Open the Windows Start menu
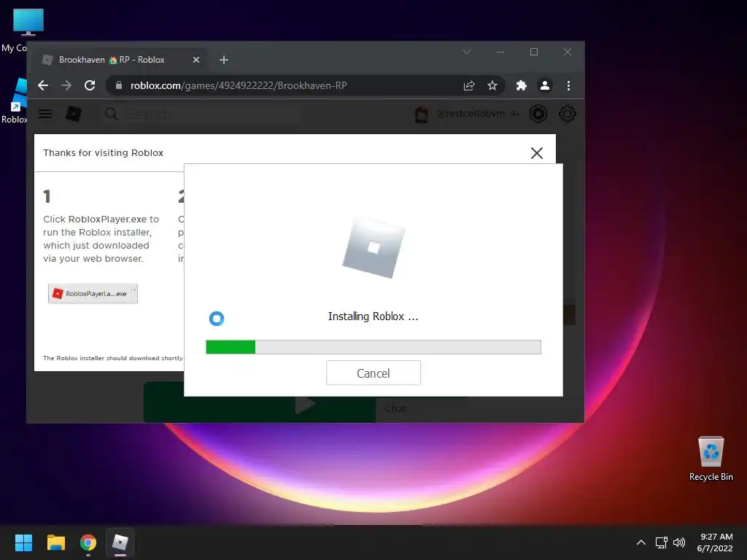 (23, 542)
